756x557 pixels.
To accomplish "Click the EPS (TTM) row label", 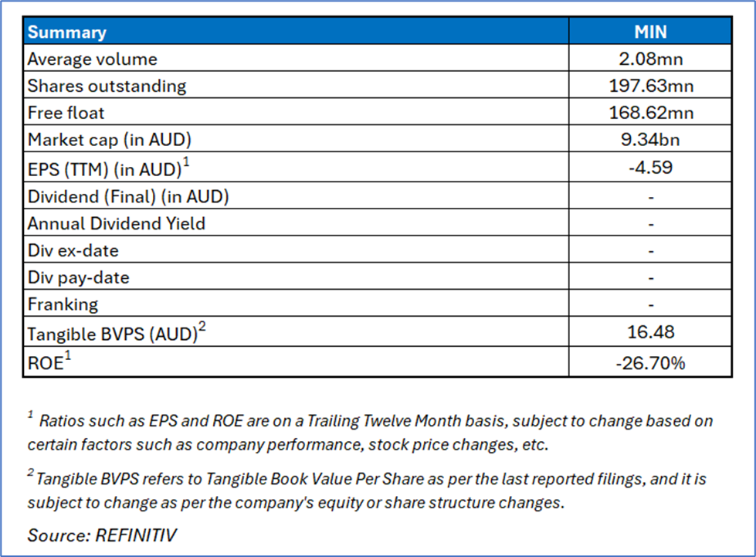I will pyautogui.click(x=106, y=167).
